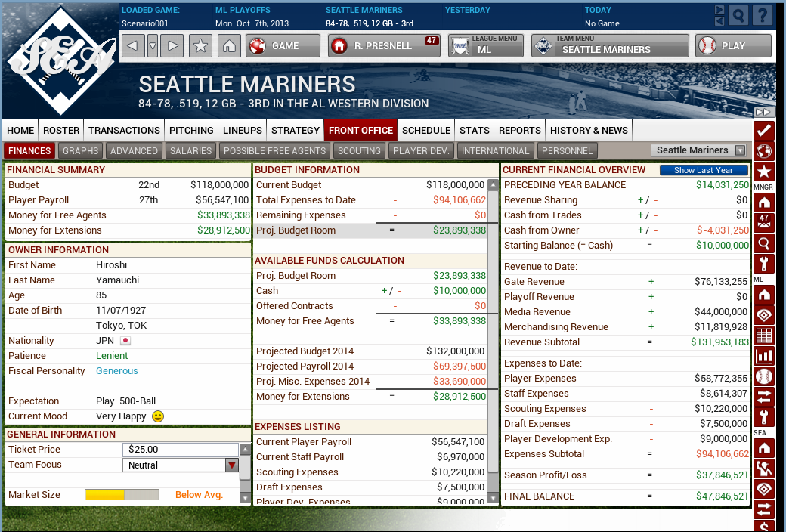Image resolution: width=786 pixels, height=532 pixels.
Task: Open the bar chart icon in right sidebar
Action: 764,356
